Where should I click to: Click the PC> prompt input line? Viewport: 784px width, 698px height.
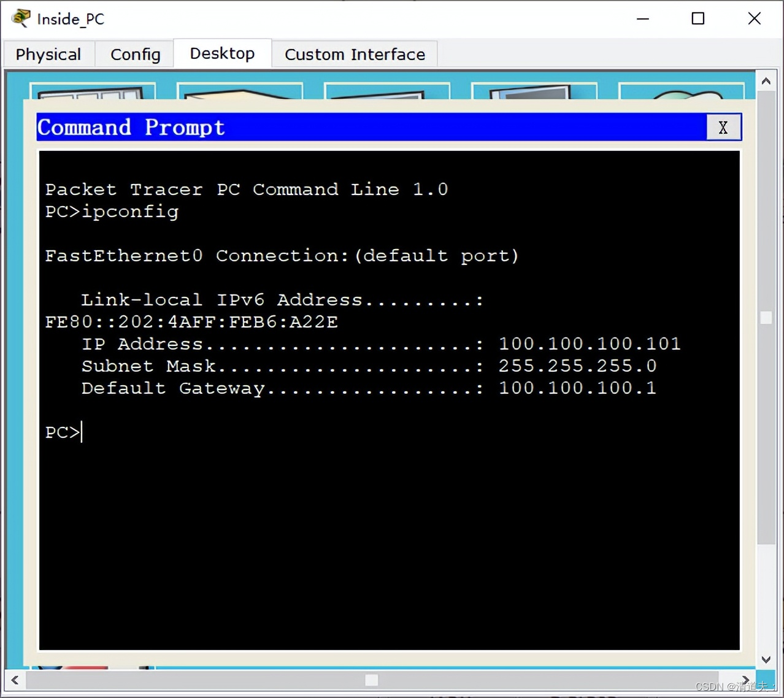64,432
